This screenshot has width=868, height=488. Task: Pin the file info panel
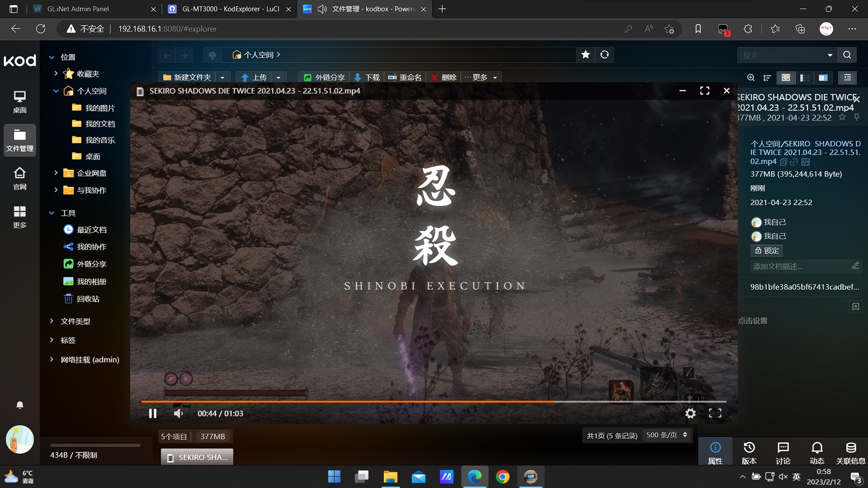(x=856, y=117)
